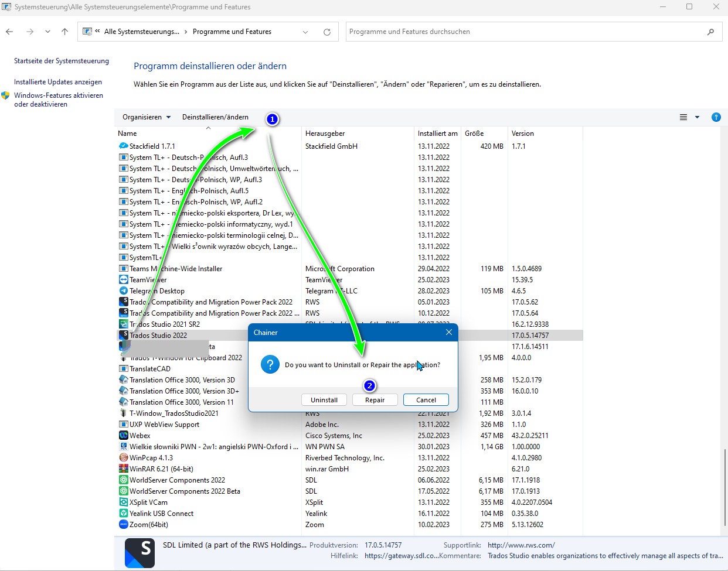
Task: Open Windows-Features aktivieren oder deaktivieren link
Action: pos(58,100)
